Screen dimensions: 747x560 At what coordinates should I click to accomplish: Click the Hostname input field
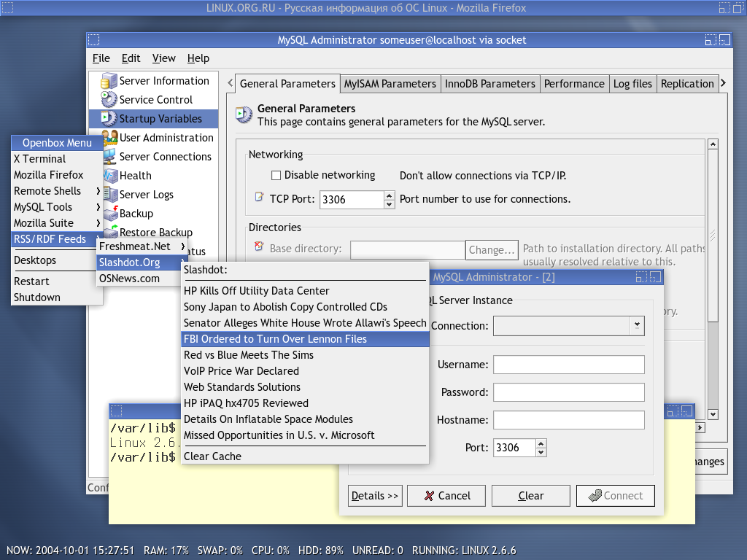click(569, 420)
